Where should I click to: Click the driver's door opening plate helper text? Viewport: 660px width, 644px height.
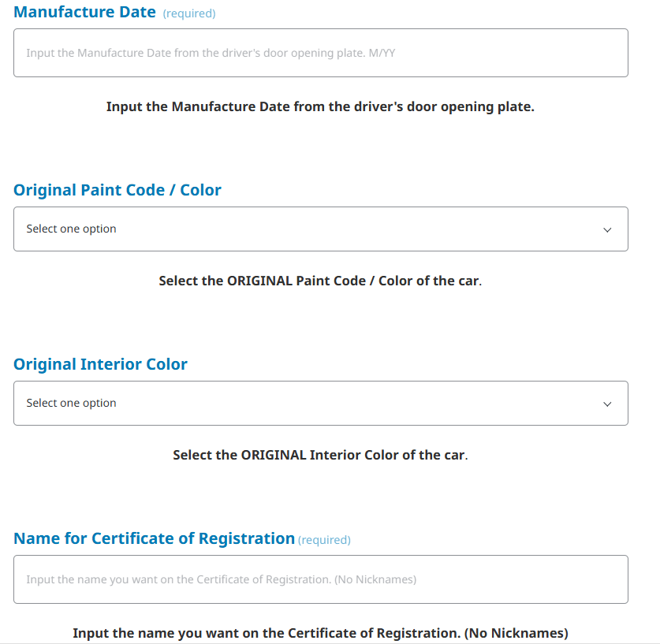pyautogui.click(x=320, y=106)
